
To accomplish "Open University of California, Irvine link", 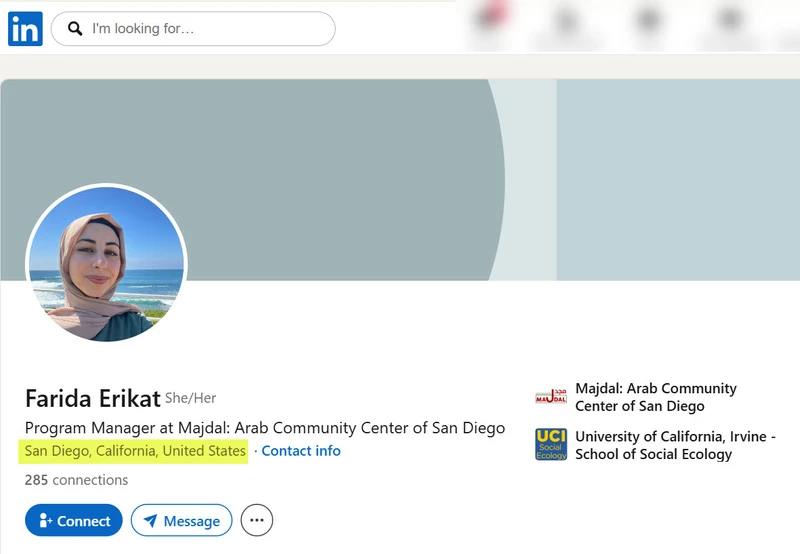I will 676,445.
